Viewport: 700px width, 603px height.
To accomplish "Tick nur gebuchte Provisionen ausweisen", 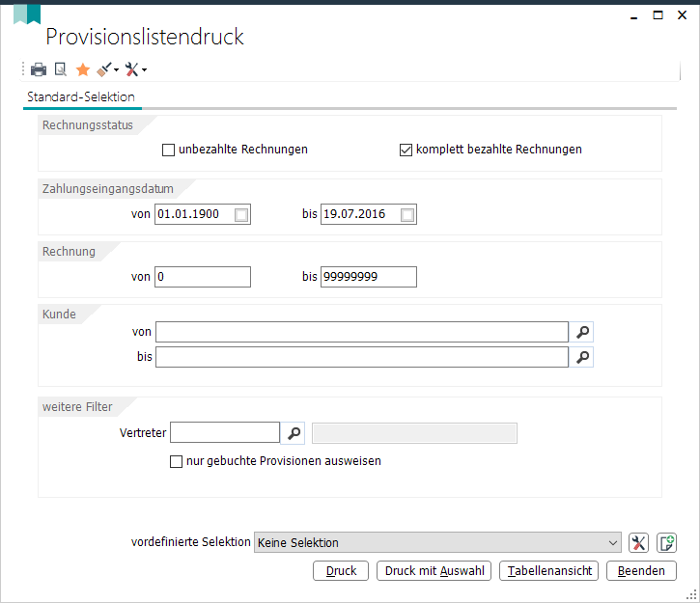I will click(177, 461).
